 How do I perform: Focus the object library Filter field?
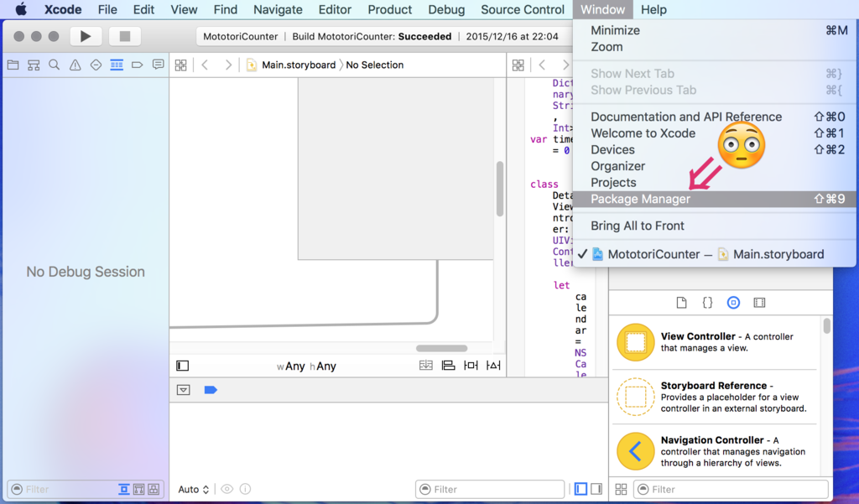(x=731, y=489)
